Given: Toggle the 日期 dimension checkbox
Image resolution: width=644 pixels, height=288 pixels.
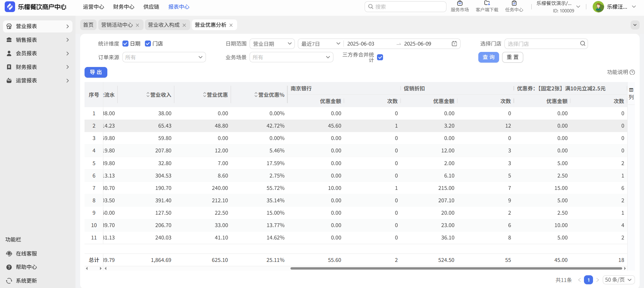Looking at the screenshot, I should tap(125, 44).
